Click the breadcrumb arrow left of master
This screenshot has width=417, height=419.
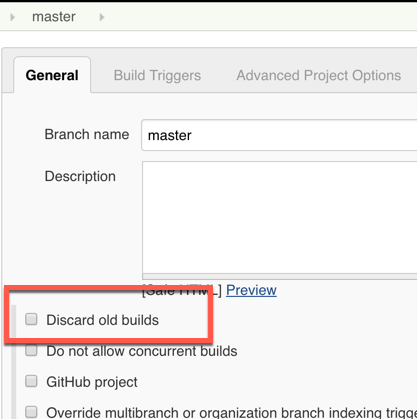tap(13, 17)
